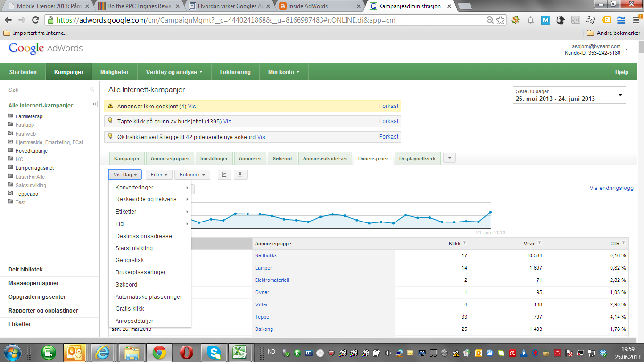Click the lightbulb icon beside Tapte klikk notice
This screenshot has width=644, height=362.
pyautogui.click(x=110, y=121)
